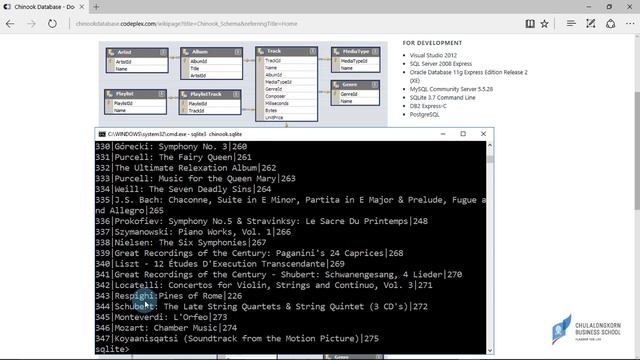The image size is (640, 360).
Task: Collapse the PlaylistTrack table via its corner icon
Action: (x=236, y=94)
